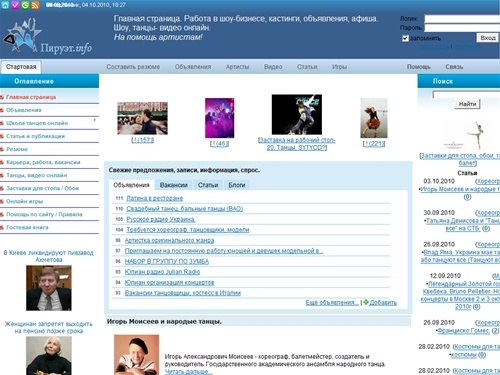Click Игорь Моисеев portrait in beret

coord(136,355)
